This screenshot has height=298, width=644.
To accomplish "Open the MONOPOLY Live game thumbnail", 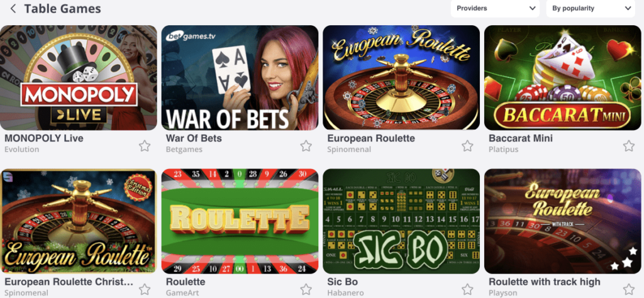I will pos(79,77).
